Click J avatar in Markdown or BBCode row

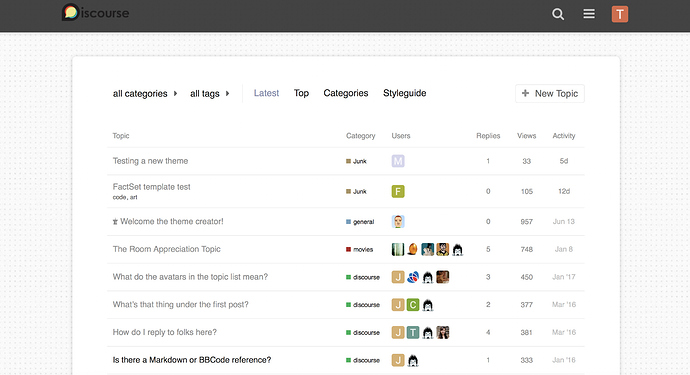point(398,360)
